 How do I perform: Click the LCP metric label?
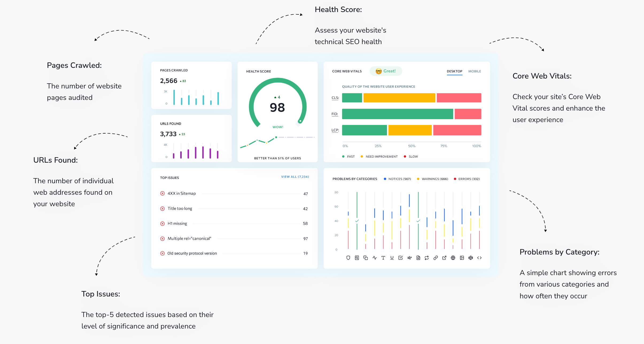coord(335,130)
